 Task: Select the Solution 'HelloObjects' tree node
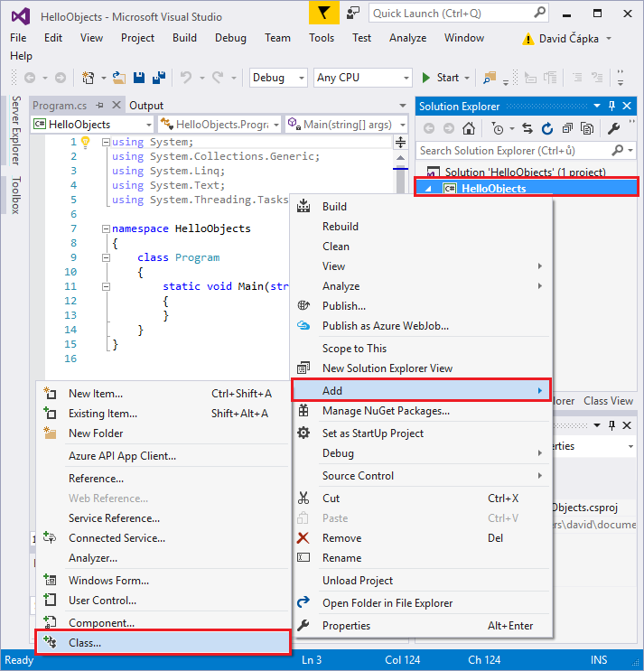click(x=526, y=172)
